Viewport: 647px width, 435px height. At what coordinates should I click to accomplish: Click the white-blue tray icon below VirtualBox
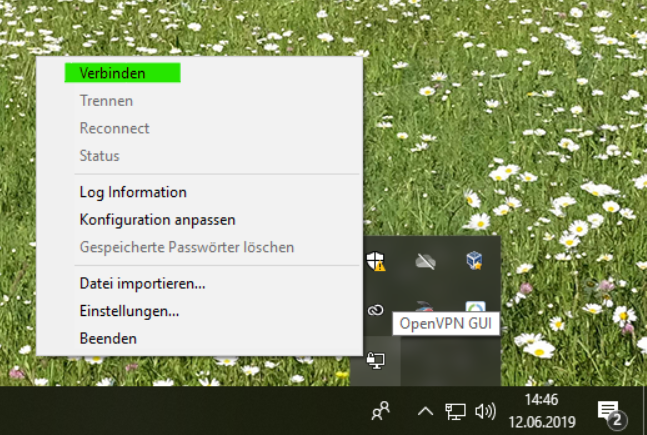(475, 308)
